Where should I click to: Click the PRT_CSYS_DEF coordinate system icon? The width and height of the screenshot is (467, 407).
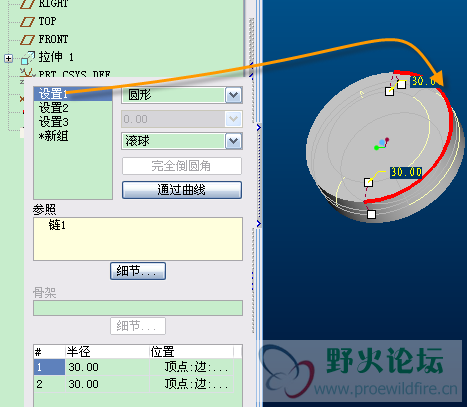(27, 72)
